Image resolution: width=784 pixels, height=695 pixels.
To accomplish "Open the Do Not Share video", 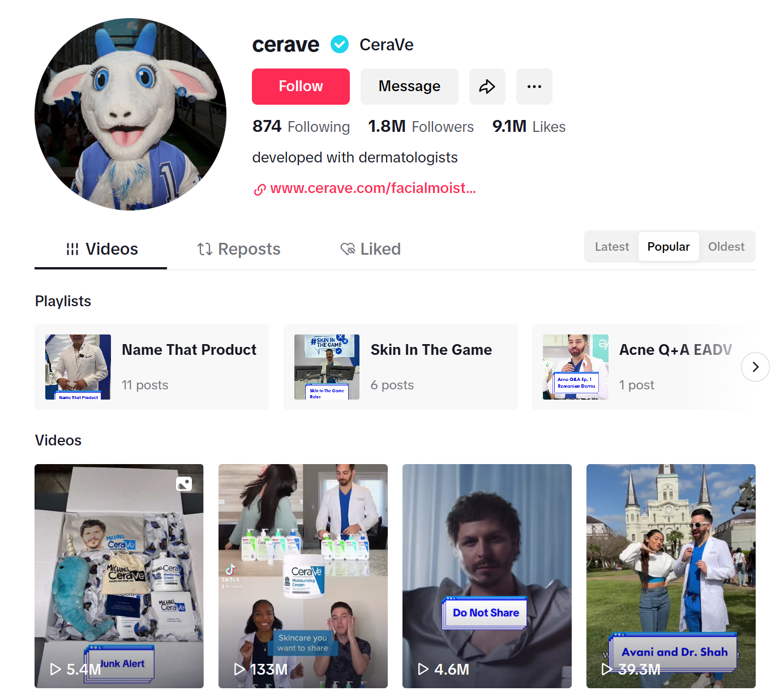I will pos(487,576).
